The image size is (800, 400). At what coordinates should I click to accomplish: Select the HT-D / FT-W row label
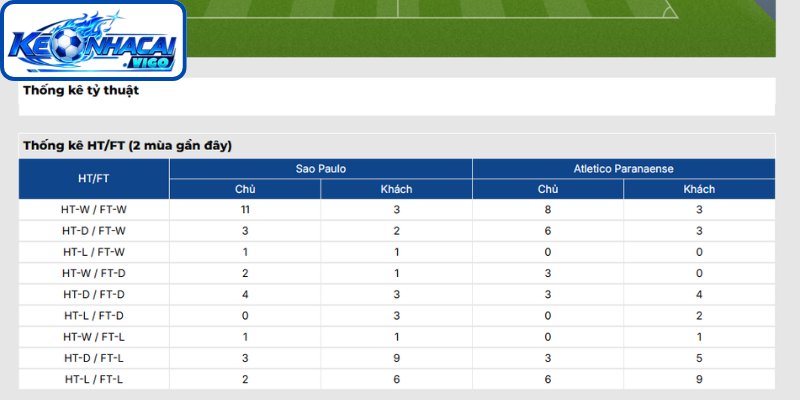pos(94,231)
